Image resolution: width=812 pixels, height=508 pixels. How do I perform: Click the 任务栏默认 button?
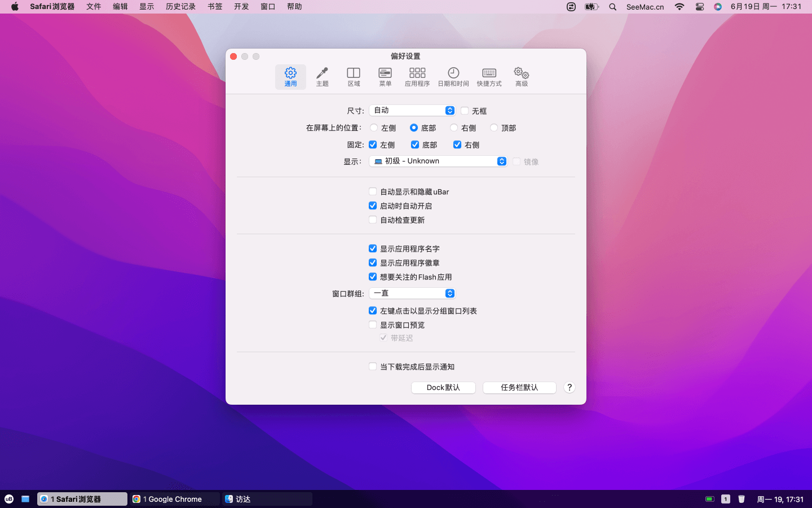click(519, 388)
